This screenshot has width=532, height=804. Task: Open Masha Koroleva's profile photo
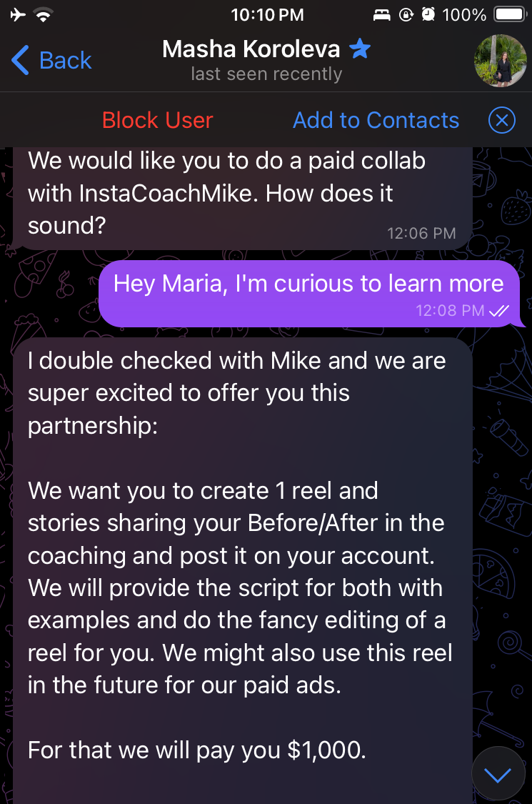(x=500, y=61)
